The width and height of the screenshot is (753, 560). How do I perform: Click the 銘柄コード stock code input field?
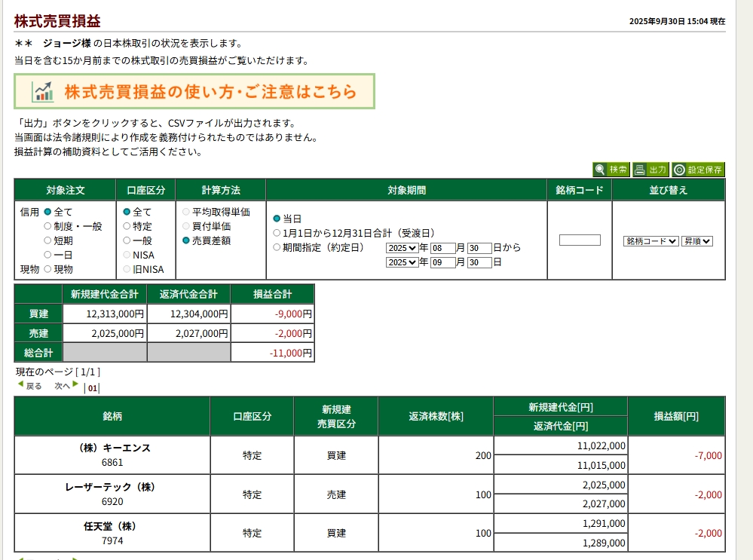click(580, 240)
